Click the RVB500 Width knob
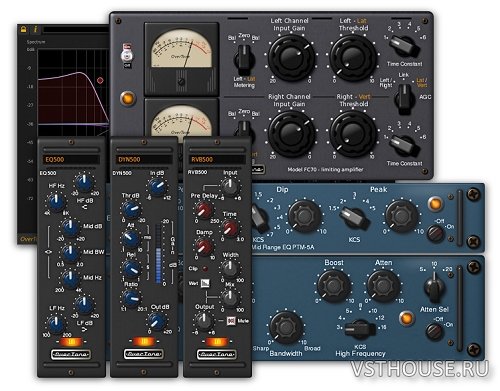This screenshot has width=500, height=391. click(x=230, y=269)
